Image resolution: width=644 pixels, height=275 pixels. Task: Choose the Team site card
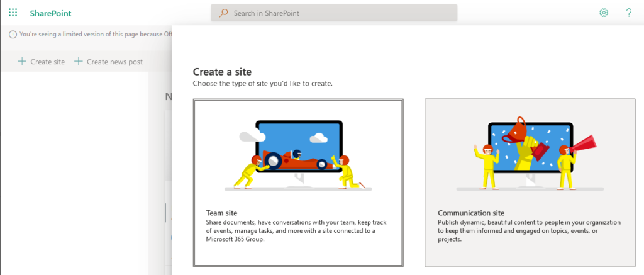coord(298,182)
